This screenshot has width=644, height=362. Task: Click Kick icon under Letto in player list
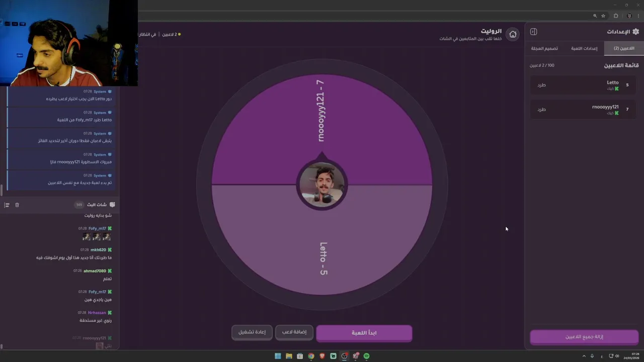tap(617, 89)
